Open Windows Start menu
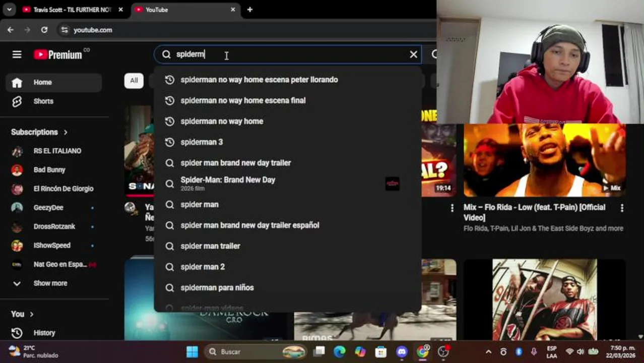Viewport: 644px width, 363px height. [192, 351]
